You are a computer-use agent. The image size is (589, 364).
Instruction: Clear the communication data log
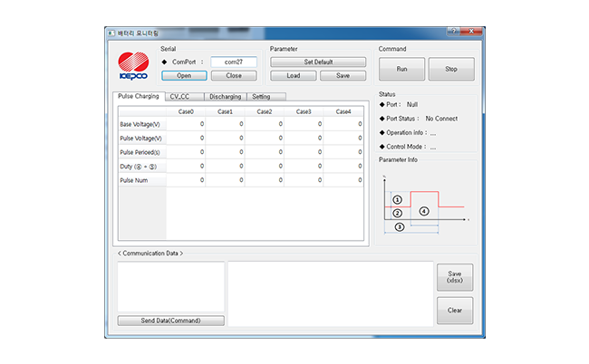point(454,311)
